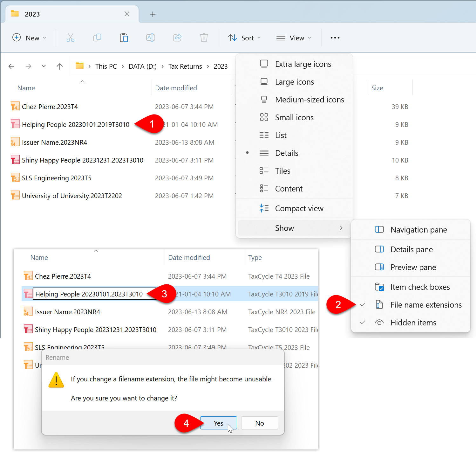Image resolution: width=476 pixels, height=452 pixels.
Task: Sort by Name column in top list
Action: pos(26,88)
